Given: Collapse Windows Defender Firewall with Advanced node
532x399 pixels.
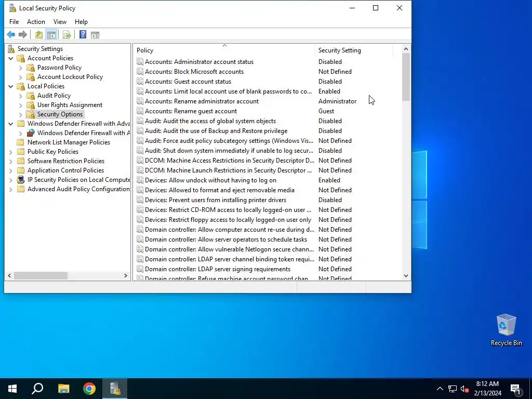Looking at the screenshot, I should 11,124.
